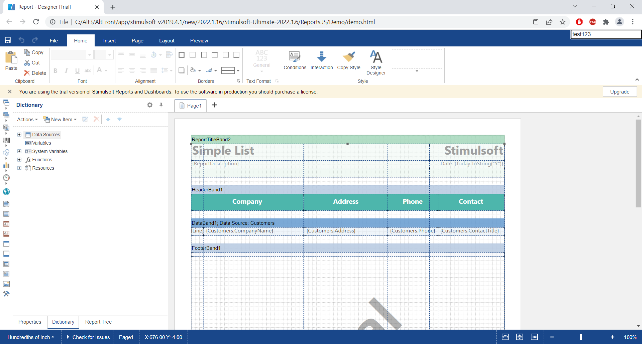Click the Redo arrow icon

[x=35, y=40]
